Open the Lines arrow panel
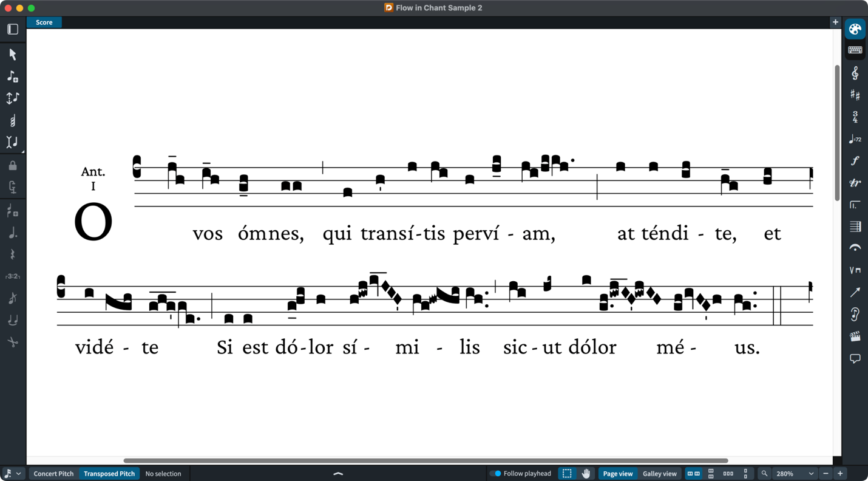Screen dimensions: 868x481 tap(855, 292)
